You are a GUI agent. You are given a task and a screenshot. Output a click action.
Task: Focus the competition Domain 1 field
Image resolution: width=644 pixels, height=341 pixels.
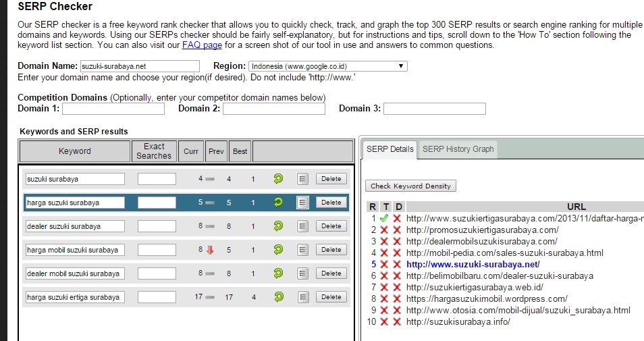[x=113, y=109]
